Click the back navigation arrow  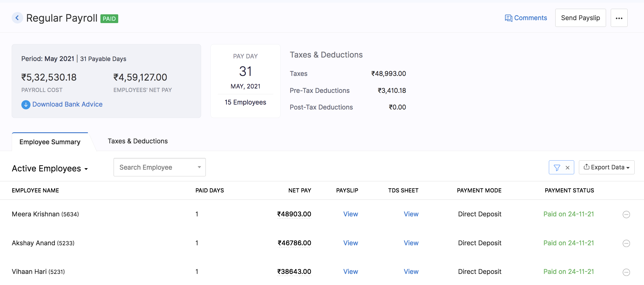click(x=18, y=18)
